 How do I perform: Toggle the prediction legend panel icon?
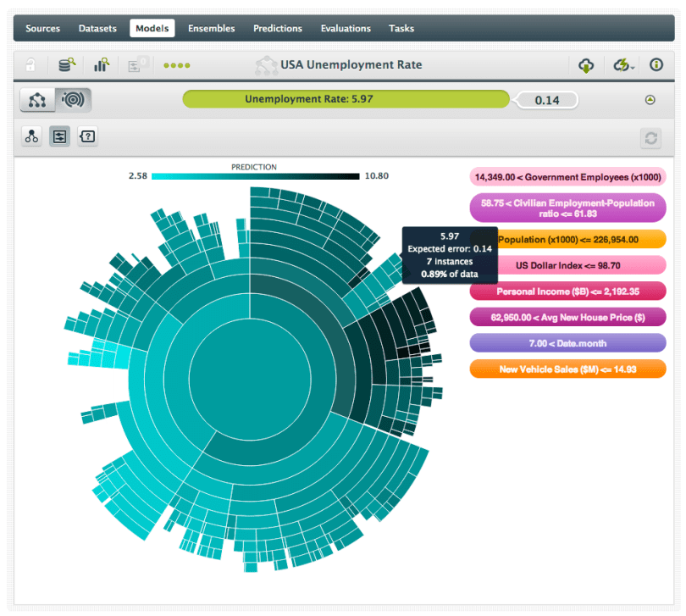tap(59, 136)
